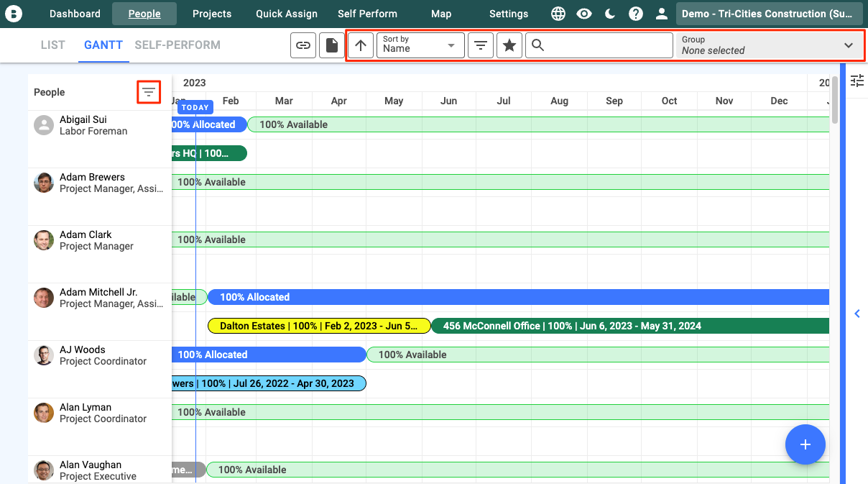Copy link using the chain icon button
Viewport: 868px width, 484px height.
(x=304, y=45)
